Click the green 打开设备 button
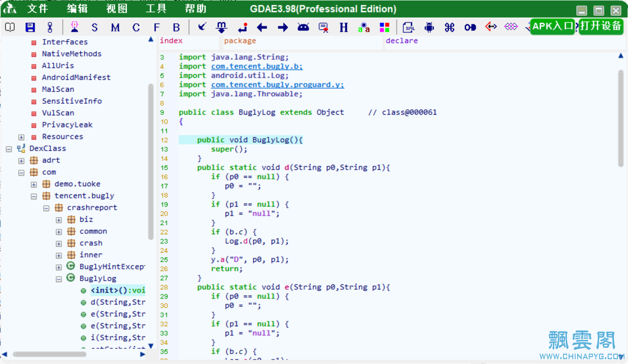The height and width of the screenshot is (364, 628). [601, 26]
